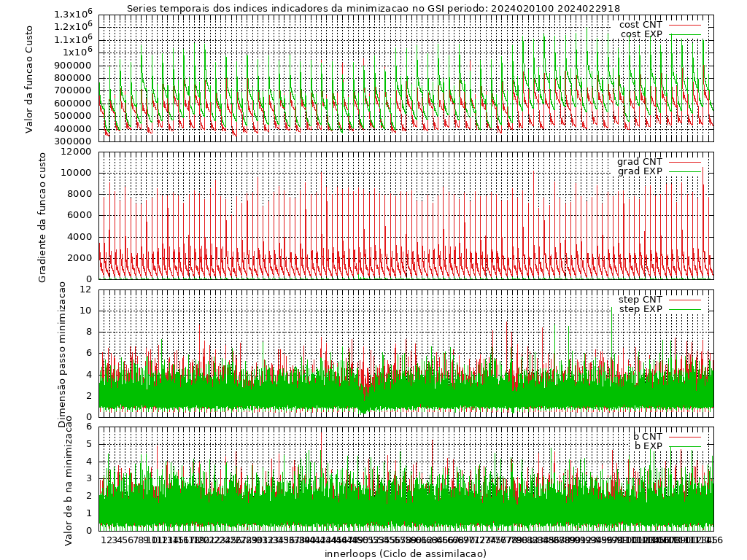Select the 'b EXP' legend entry
Image resolution: width=747 pixels, height=560 pixels.
point(647,446)
